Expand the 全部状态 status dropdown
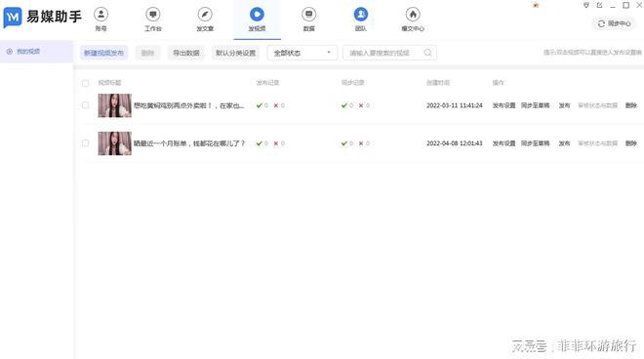The width and height of the screenshot is (644, 359). tap(302, 53)
